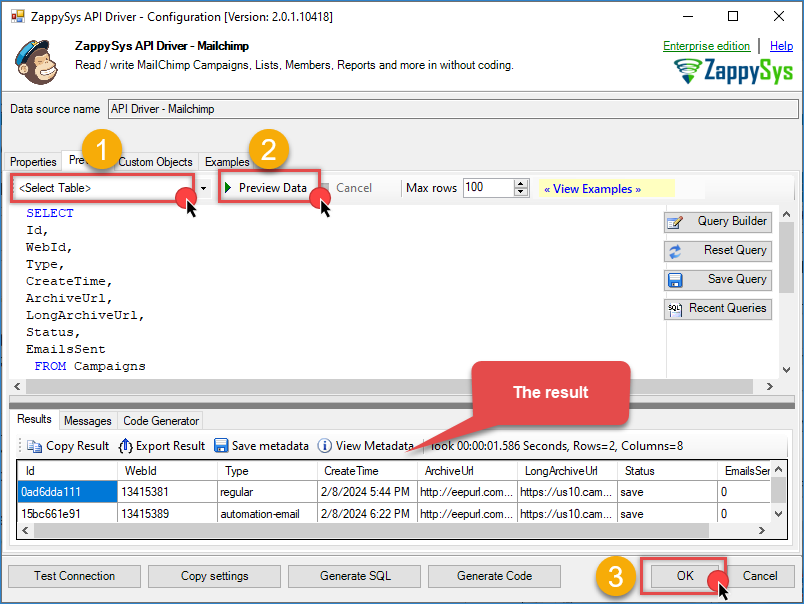
Task: Click results grid horizontal scroll left arrow
Action: [26, 531]
